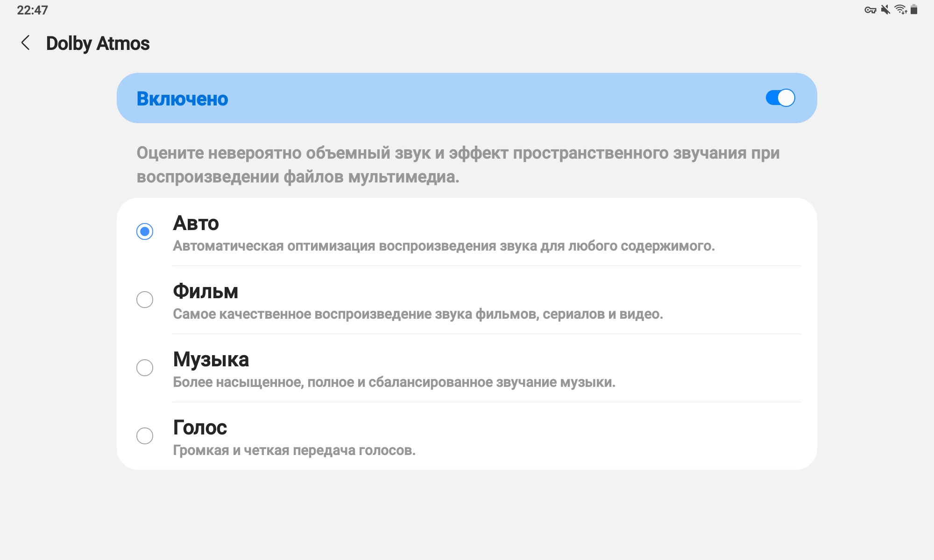Tap the 22:47 clock in status bar

point(32,10)
